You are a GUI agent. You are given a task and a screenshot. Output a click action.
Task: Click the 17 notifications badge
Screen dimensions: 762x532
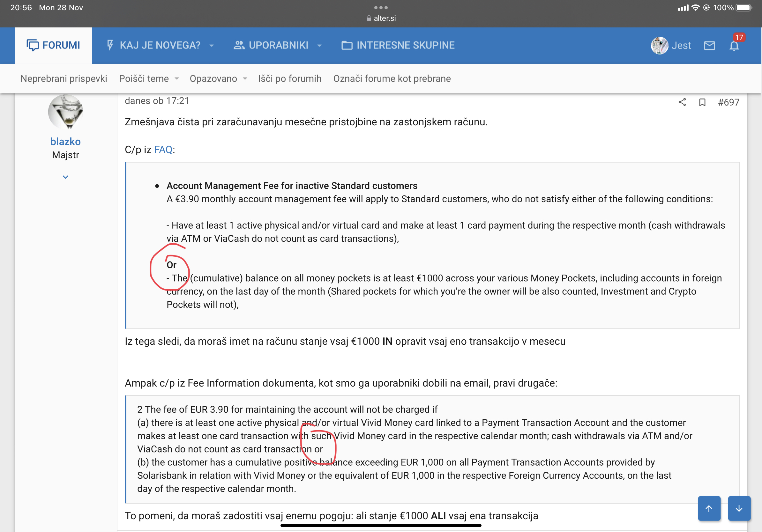(x=739, y=38)
